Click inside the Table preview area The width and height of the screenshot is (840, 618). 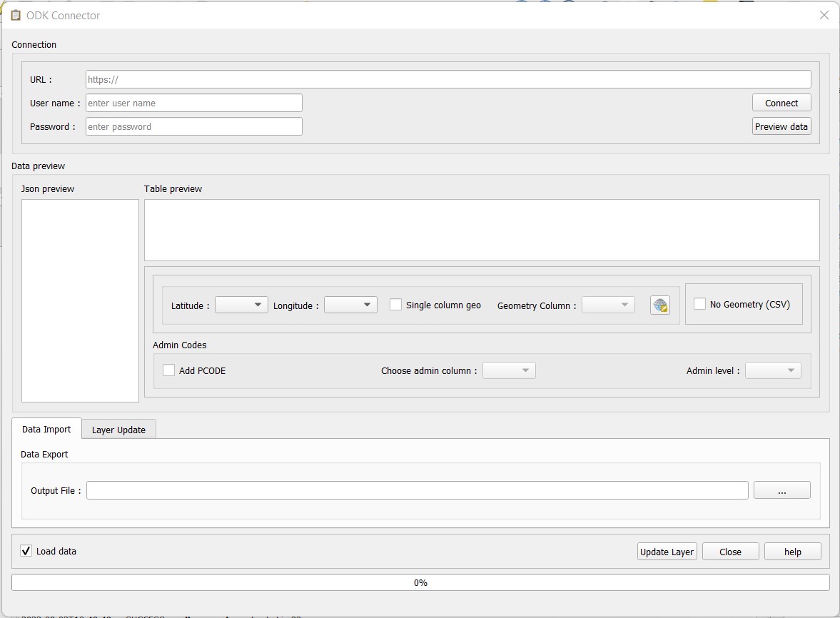(482, 231)
